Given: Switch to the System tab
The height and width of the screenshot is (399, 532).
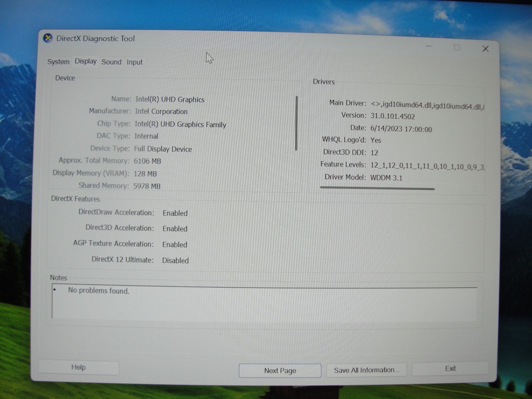Looking at the screenshot, I should click(x=59, y=62).
